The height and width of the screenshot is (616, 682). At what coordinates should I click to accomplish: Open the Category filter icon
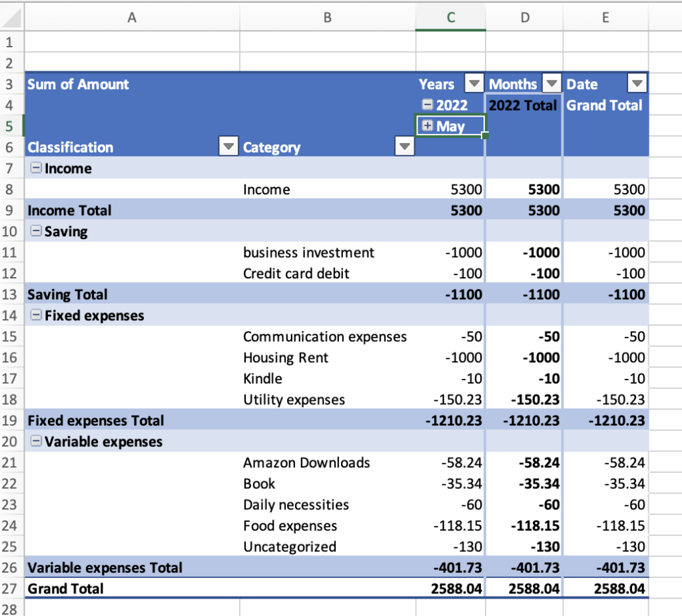[x=404, y=146]
